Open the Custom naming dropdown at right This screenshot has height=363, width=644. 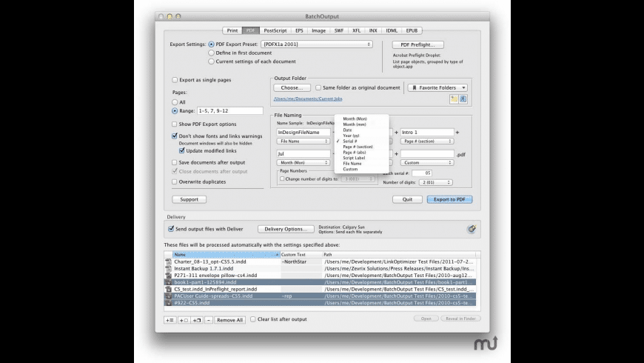427,163
